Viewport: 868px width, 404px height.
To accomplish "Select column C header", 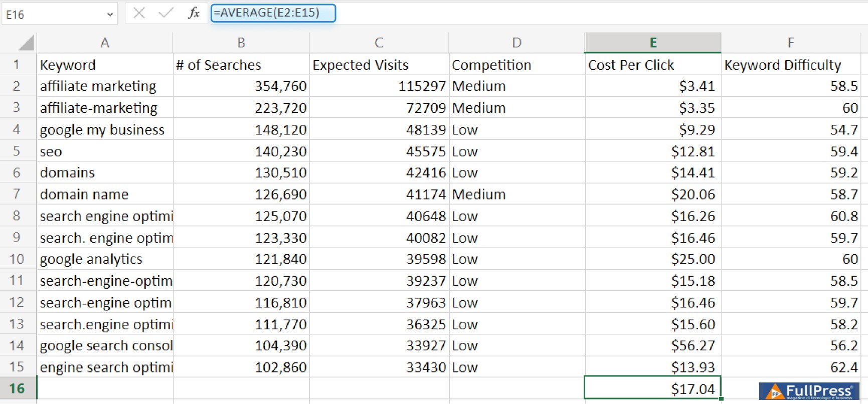I will [379, 43].
